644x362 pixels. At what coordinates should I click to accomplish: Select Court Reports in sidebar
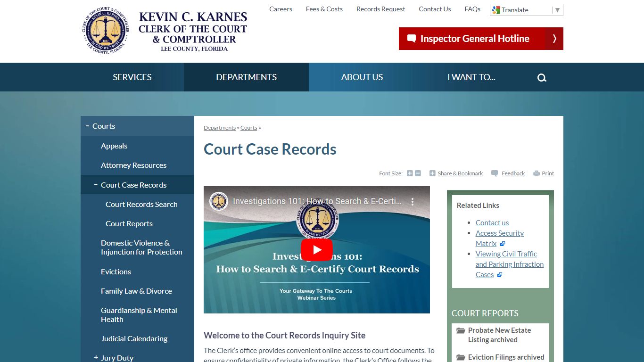(129, 223)
